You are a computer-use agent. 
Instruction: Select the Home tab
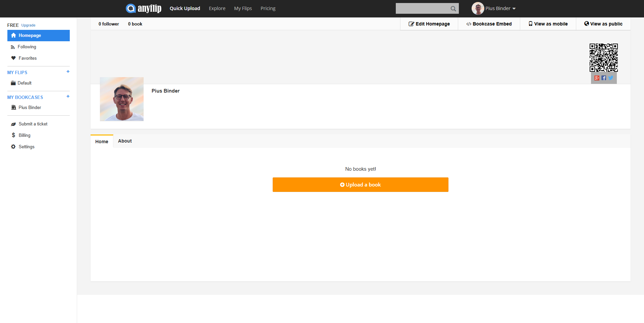(x=102, y=142)
